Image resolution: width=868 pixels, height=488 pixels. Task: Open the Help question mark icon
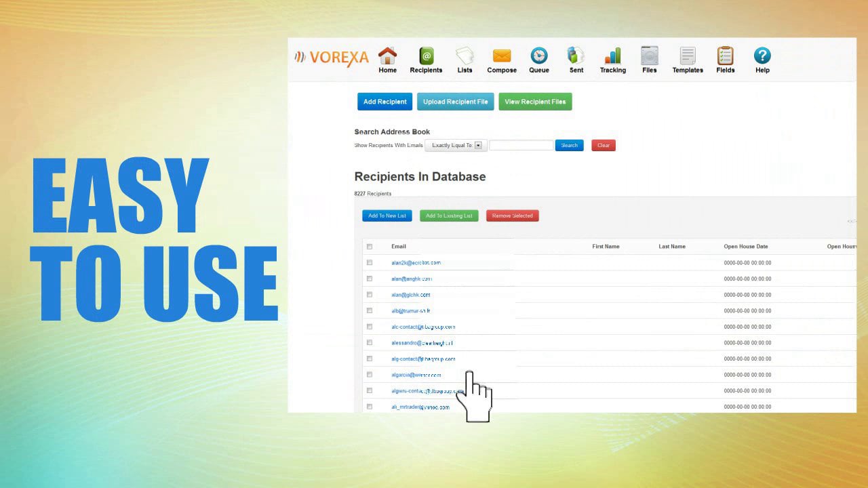pos(762,56)
